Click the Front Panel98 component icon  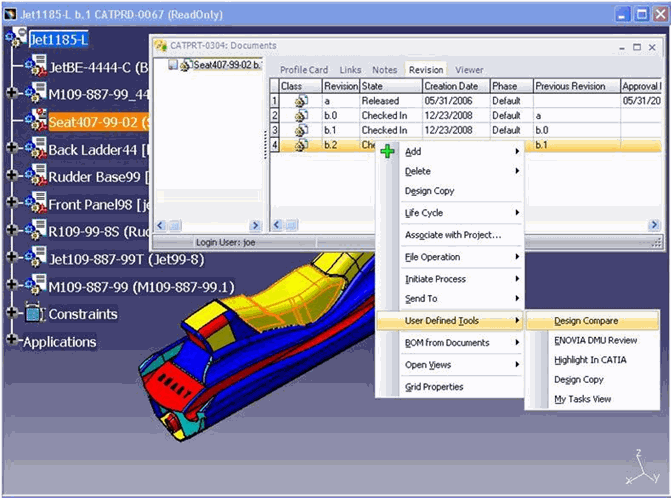coord(36,203)
